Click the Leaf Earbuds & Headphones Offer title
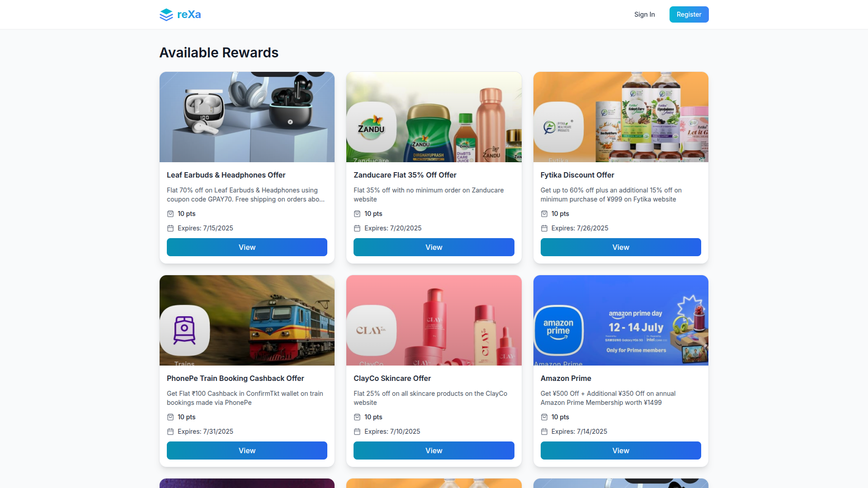The width and height of the screenshot is (868, 488). click(x=226, y=175)
